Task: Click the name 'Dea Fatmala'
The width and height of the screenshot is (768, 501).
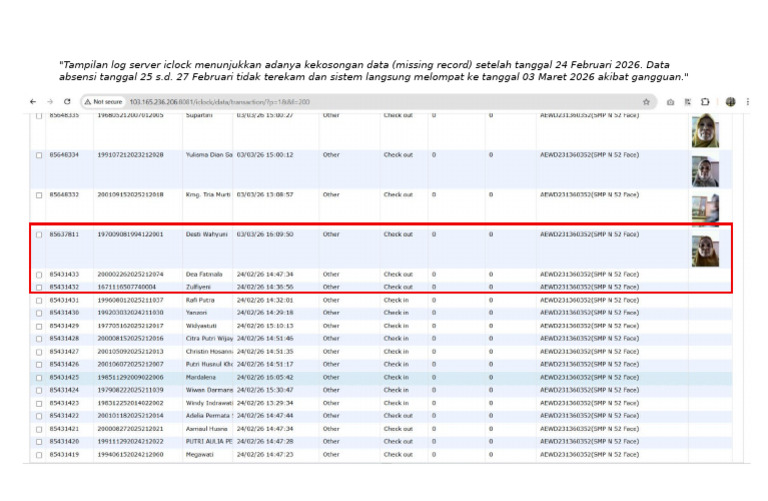Action: coord(204,274)
